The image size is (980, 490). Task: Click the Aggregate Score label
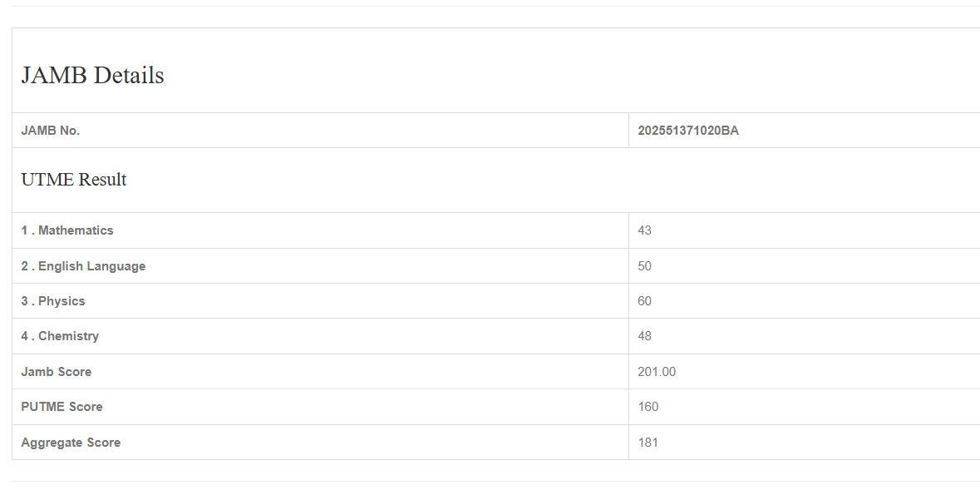(71, 443)
